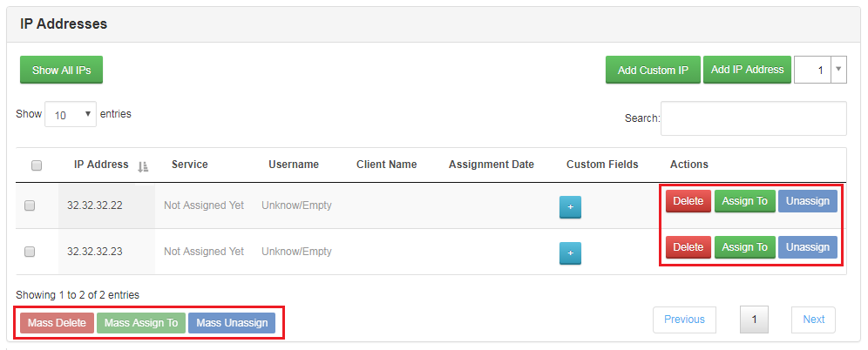868x350 pixels.
Task: Sort by Assignment Date column header
Action: (492, 165)
